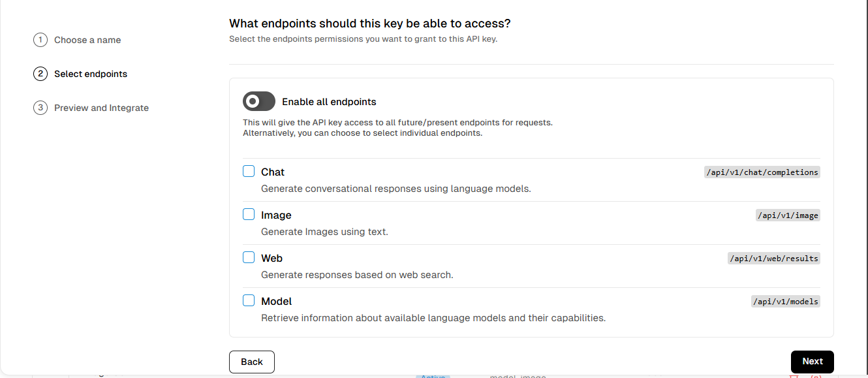Click the step 2 circle icon

point(40,74)
